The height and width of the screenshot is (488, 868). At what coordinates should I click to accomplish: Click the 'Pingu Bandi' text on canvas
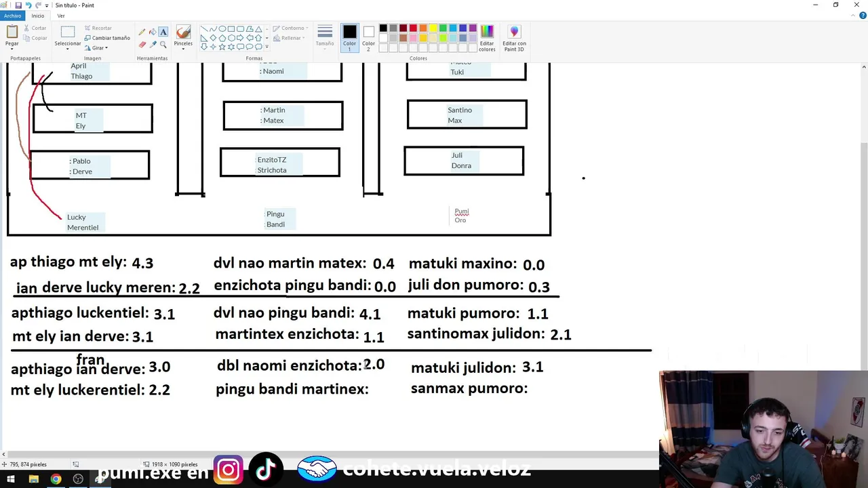point(275,219)
